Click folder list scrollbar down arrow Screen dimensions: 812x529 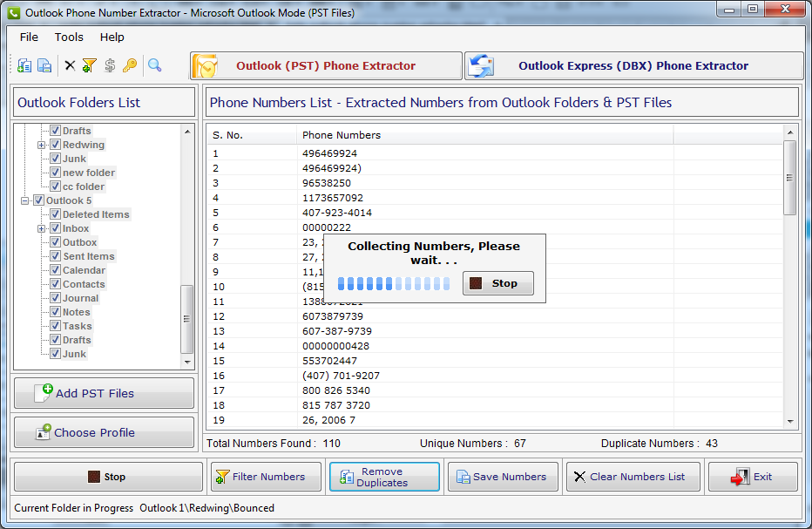[x=187, y=363]
